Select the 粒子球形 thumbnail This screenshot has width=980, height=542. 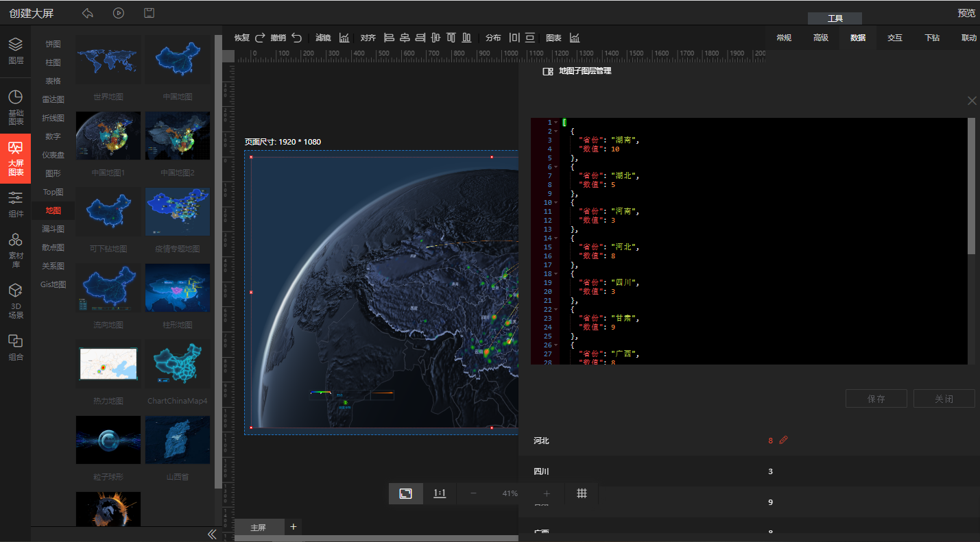108,440
